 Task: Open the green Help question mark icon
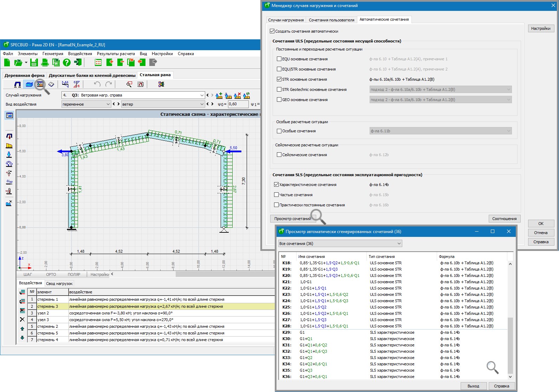coord(67,62)
